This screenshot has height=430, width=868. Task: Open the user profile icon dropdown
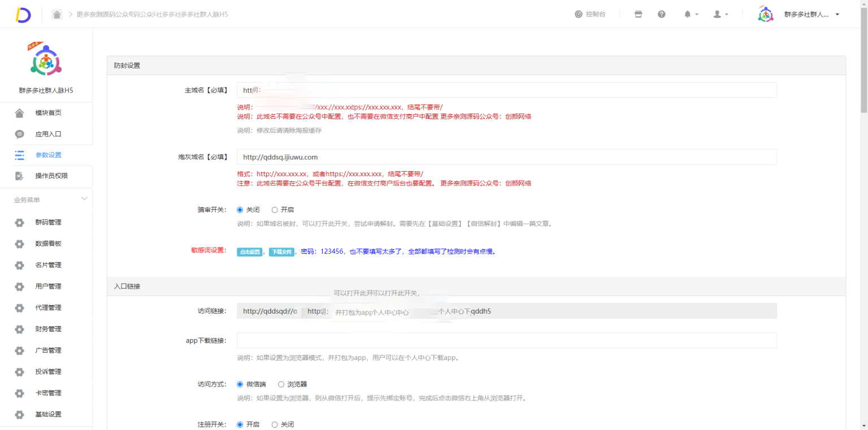[x=720, y=14]
